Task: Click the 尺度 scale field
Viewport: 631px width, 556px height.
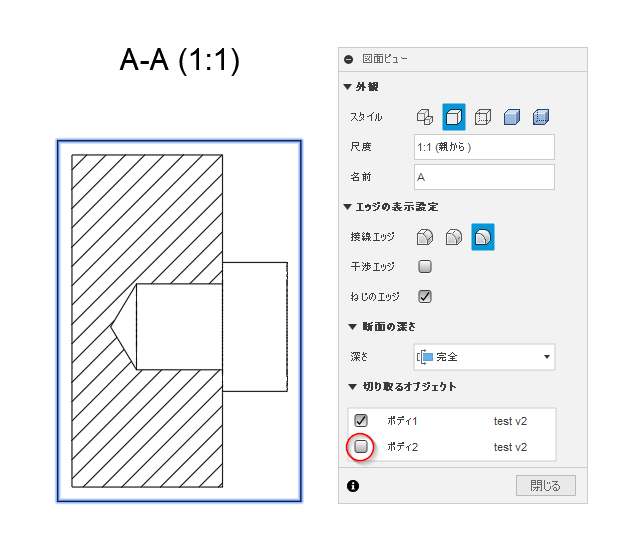Action: click(x=484, y=147)
